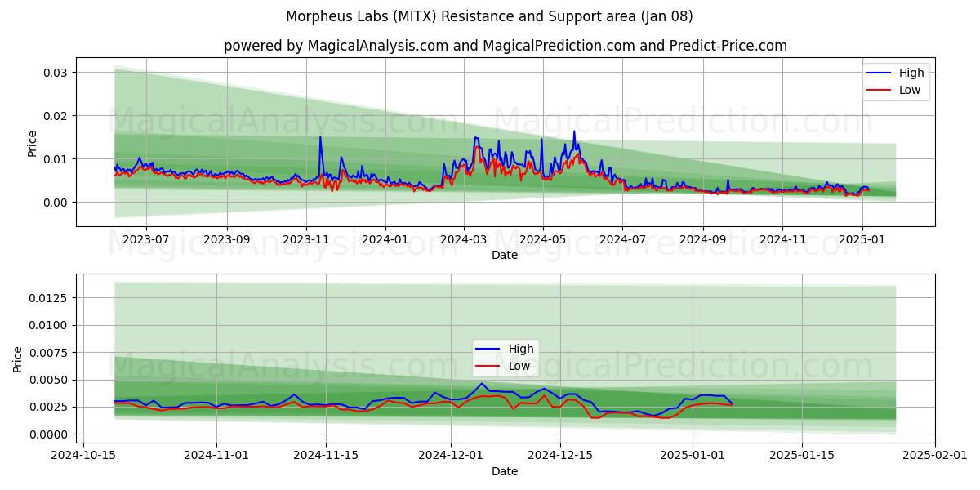Screen dimensions: 980x490
Task: Click the 'Price' y-axis label of bottom chart
Action: click(19, 359)
